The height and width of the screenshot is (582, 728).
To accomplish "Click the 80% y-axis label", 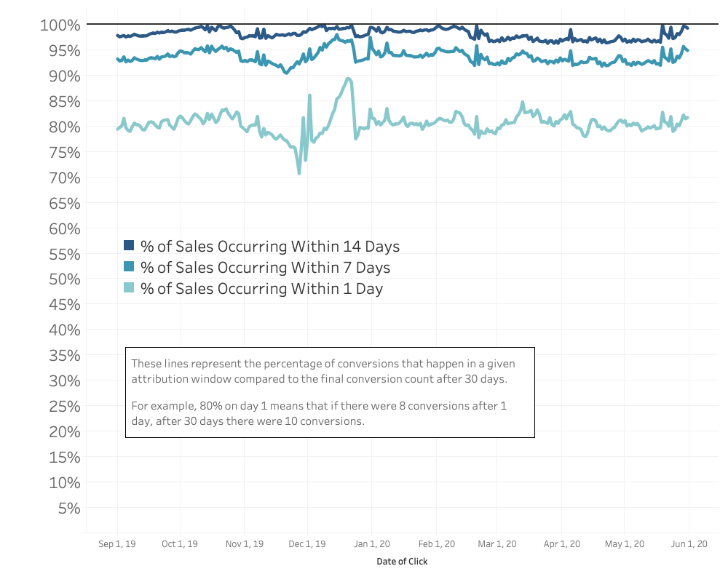I will [x=63, y=127].
